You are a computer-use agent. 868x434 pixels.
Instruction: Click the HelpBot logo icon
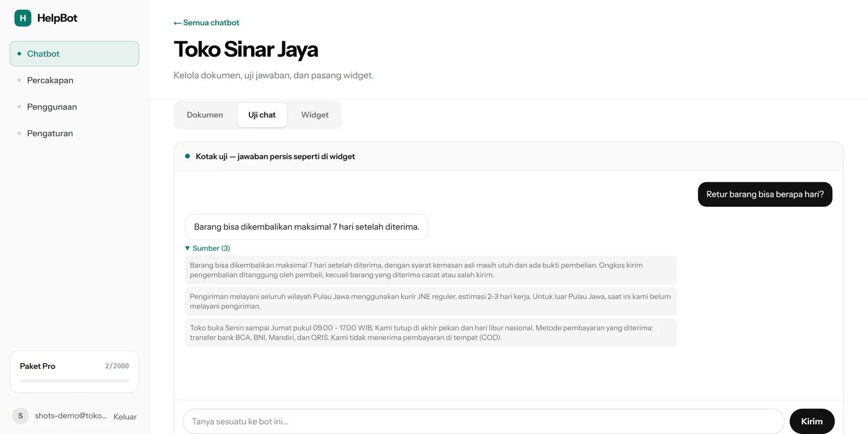coord(23,18)
